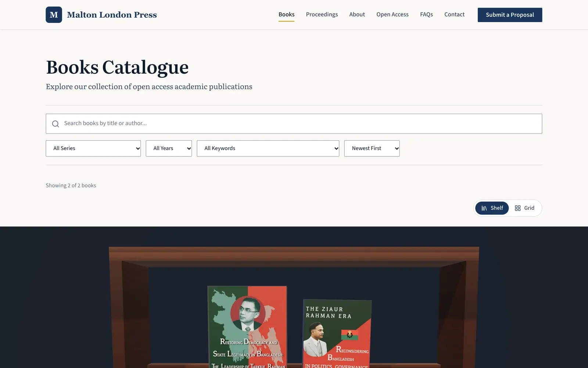Navigate to About
This screenshot has height=368, width=588.
click(x=357, y=15)
